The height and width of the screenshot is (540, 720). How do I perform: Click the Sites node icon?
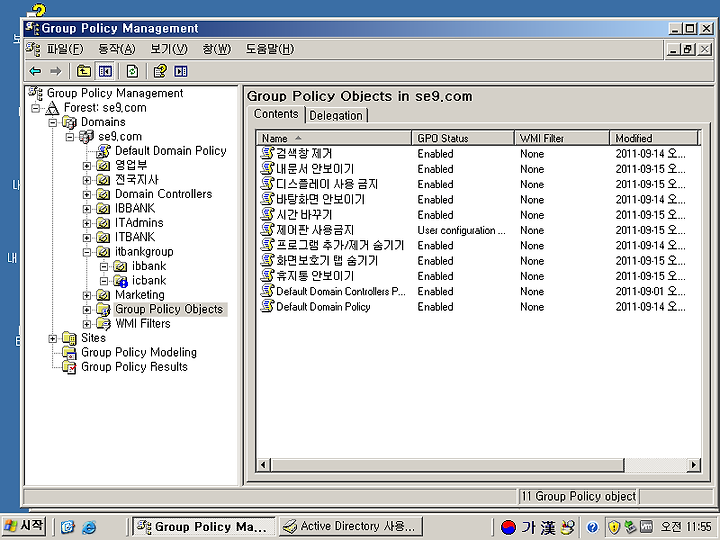(x=69, y=338)
